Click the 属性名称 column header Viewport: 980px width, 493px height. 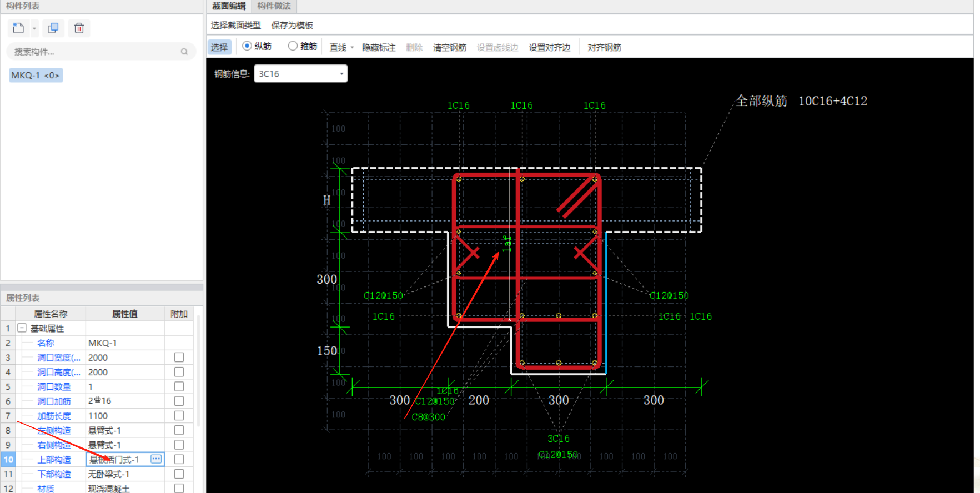51,314
